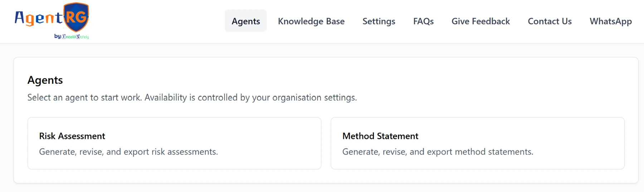The height and width of the screenshot is (192, 644).
Task: Click 'Generate, revise, and export risk assessments.'
Action: 128,152
